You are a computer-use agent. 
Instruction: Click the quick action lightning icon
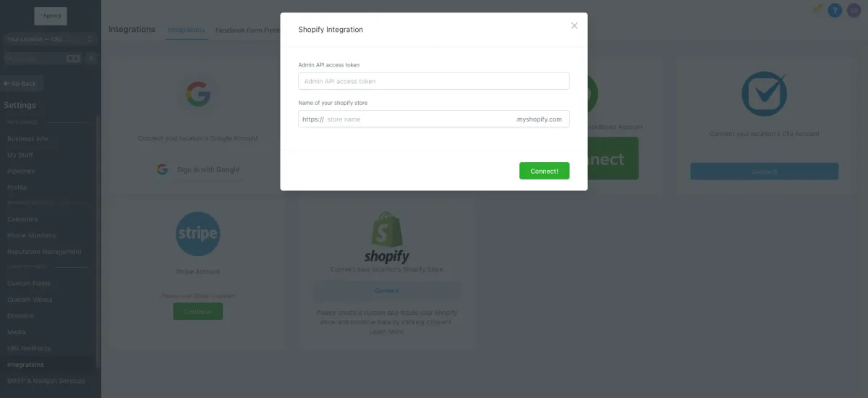point(91,59)
